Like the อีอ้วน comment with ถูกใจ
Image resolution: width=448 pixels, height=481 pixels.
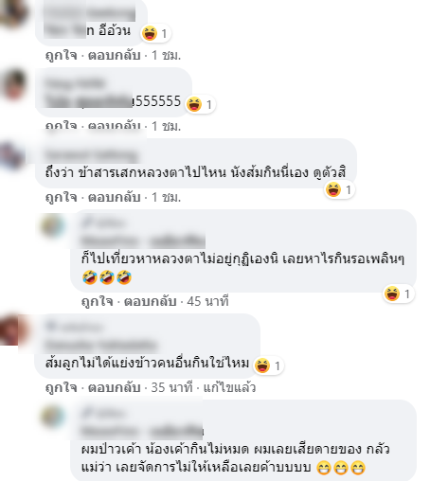tap(62, 56)
